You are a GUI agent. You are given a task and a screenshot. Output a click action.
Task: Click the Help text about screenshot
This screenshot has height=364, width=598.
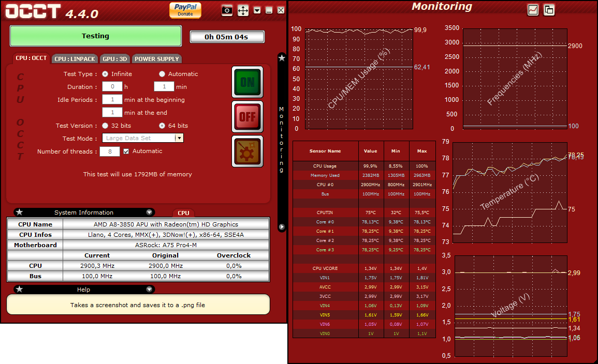tap(138, 305)
